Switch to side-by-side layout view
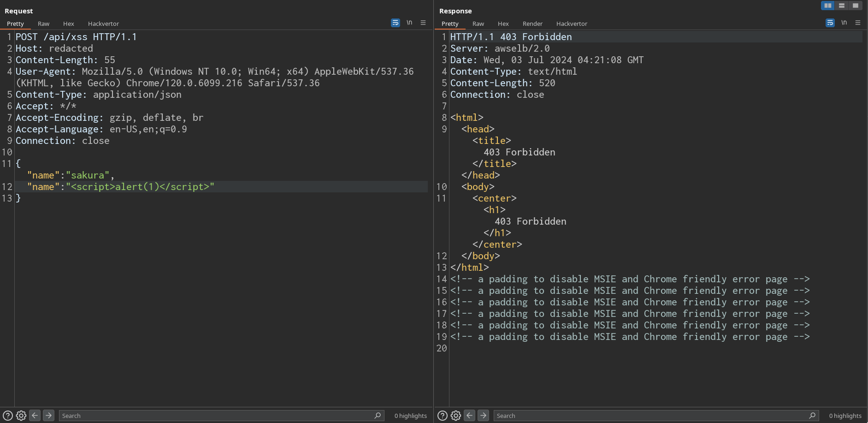Image resolution: width=868 pixels, height=423 pixels. 828,6
